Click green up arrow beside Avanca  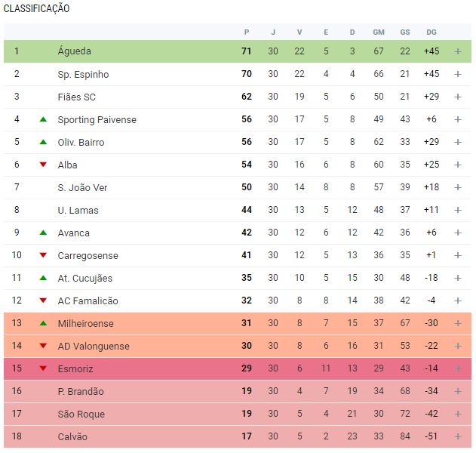pos(43,233)
